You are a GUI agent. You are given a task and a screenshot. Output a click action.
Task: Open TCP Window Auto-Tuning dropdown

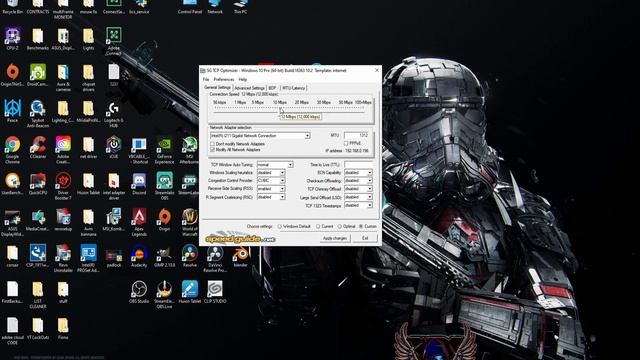[x=290, y=164]
